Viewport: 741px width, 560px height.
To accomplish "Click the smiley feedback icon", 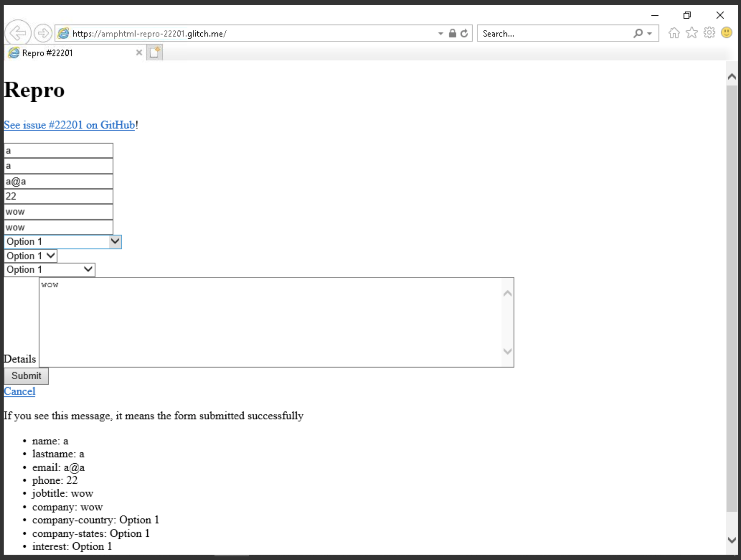I will tap(726, 33).
